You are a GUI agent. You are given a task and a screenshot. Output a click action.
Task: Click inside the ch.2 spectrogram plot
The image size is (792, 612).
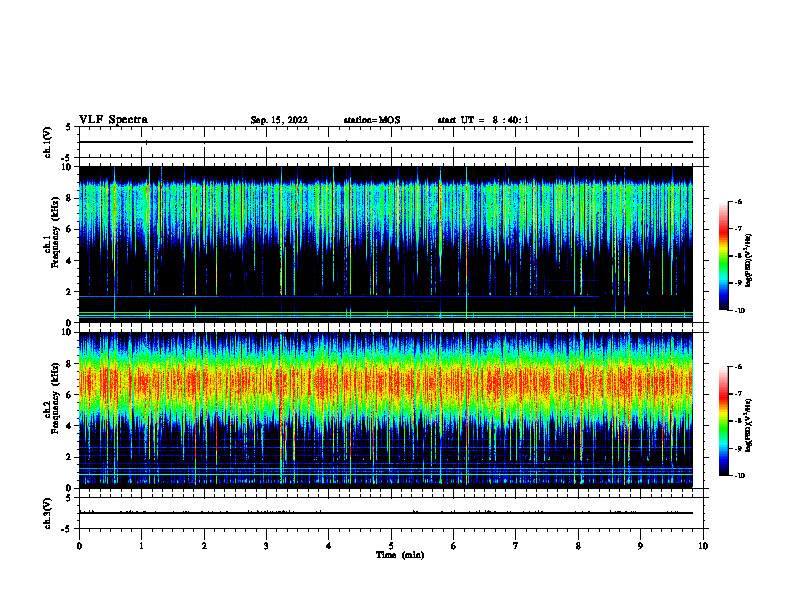click(x=386, y=410)
